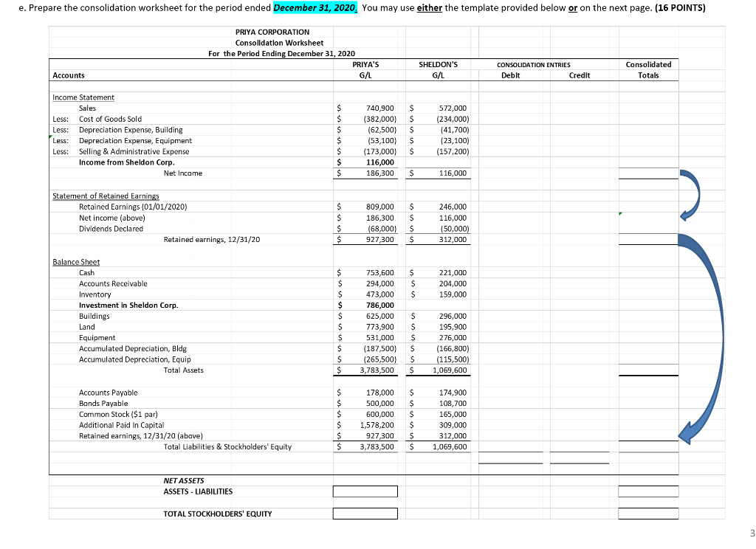Click the PRIYA CORPORATION title cell

tap(272, 32)
